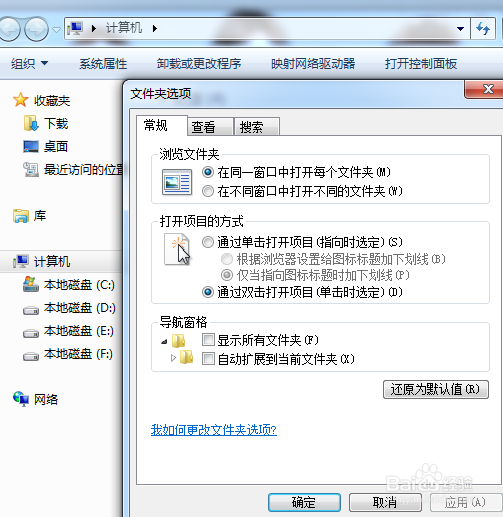This screenshot has height=517, width=503.
Task: Click the 取消 button
Action: [x=385, y=502]
